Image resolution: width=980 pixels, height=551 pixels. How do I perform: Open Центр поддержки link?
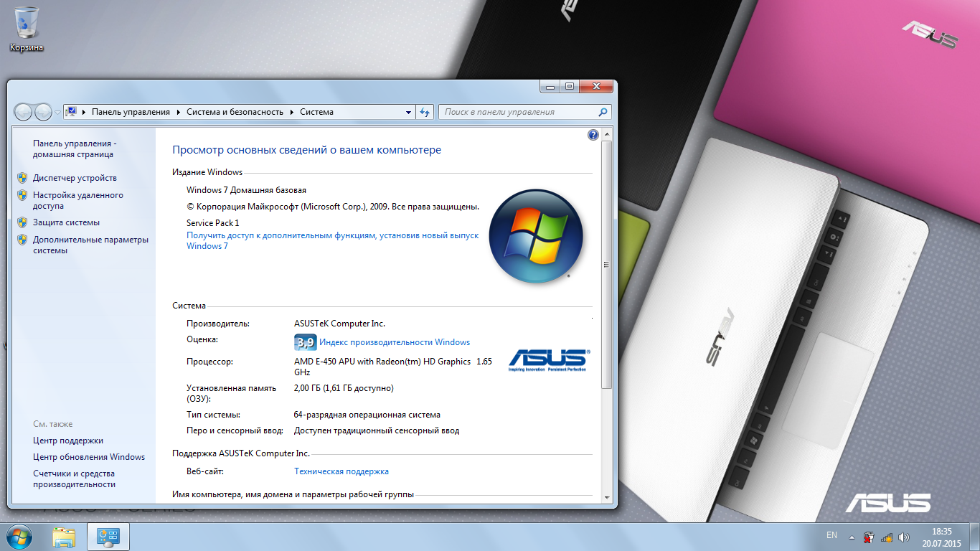68,441
